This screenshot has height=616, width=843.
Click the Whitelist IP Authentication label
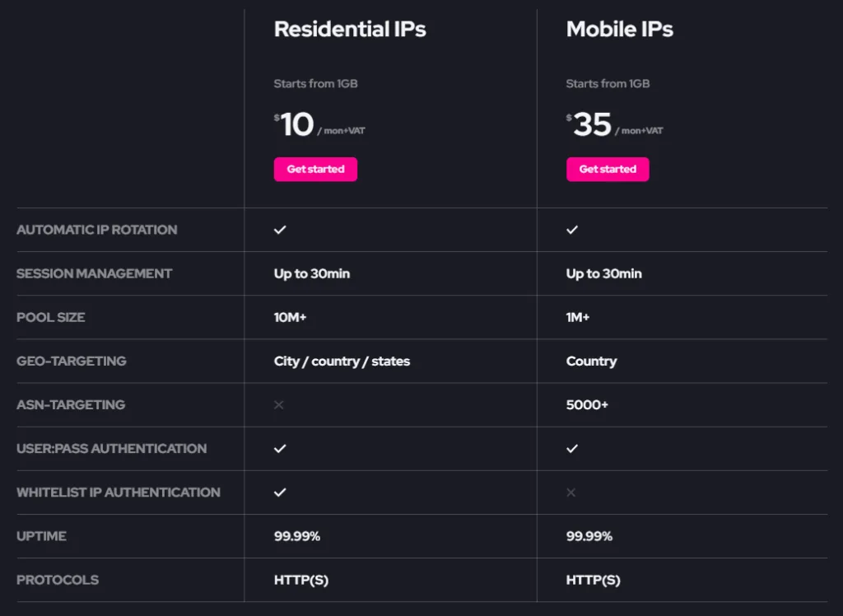click(x=119, y=492)
